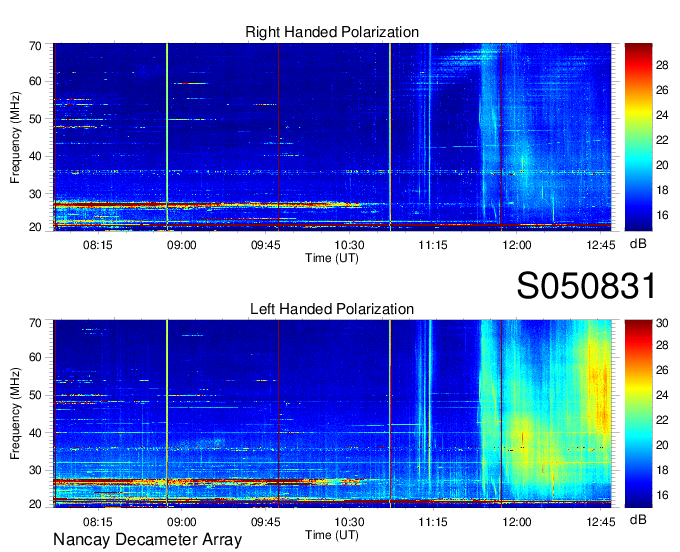The height and width of the screenshot is (552, 680).
Task: Click the 30 MHz tick on bottom plot
Action: click(x=35, y=470)
